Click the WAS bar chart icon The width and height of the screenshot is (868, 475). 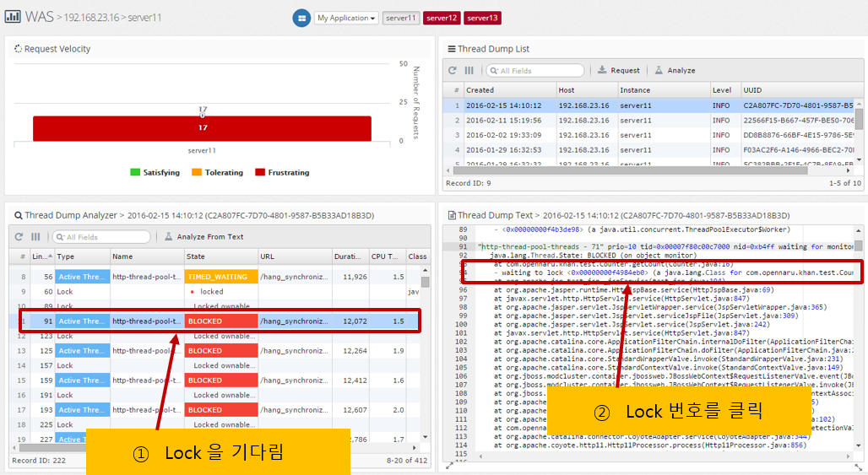(x=13, y=17)
